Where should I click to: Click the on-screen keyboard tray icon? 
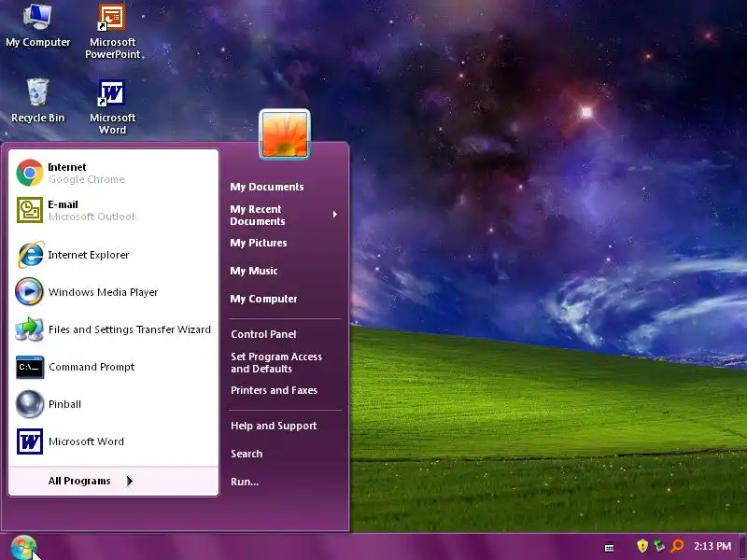coord(609,548)
